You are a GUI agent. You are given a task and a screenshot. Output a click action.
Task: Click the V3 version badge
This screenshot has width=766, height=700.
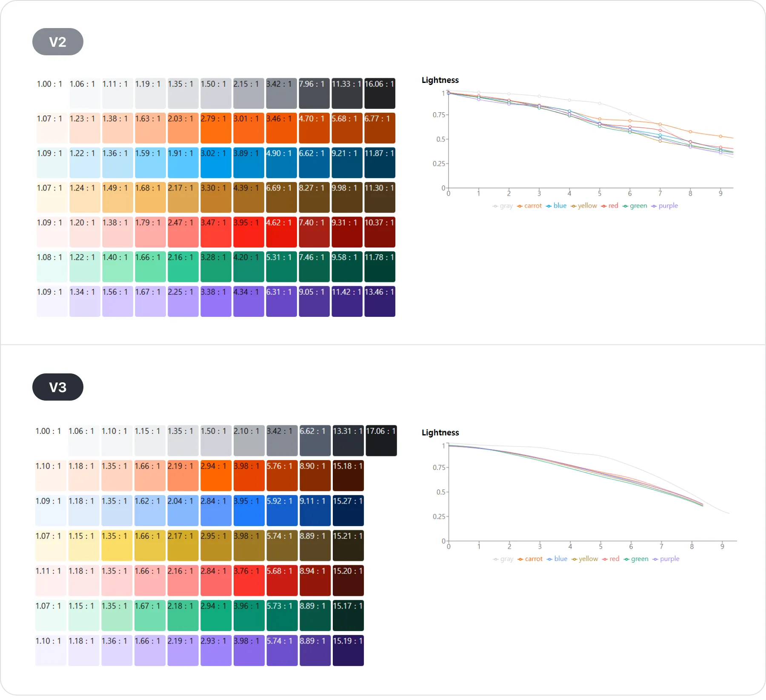[x=58, y=387]
